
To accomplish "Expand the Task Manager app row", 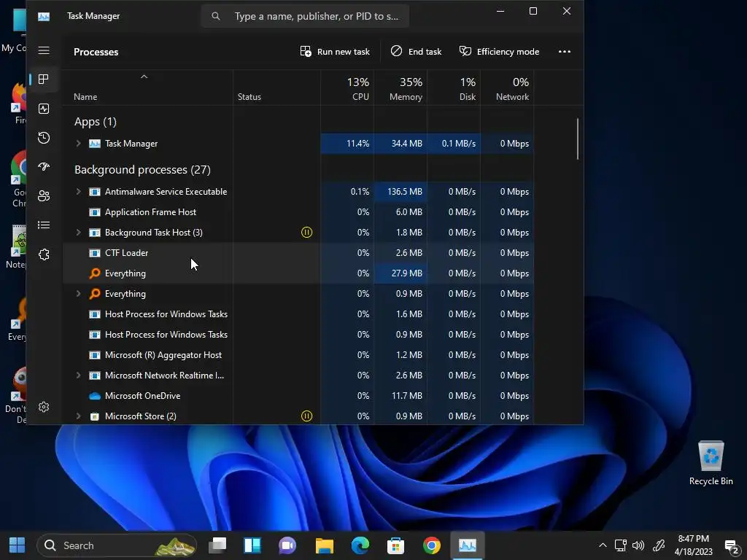I will pos(79,144).
